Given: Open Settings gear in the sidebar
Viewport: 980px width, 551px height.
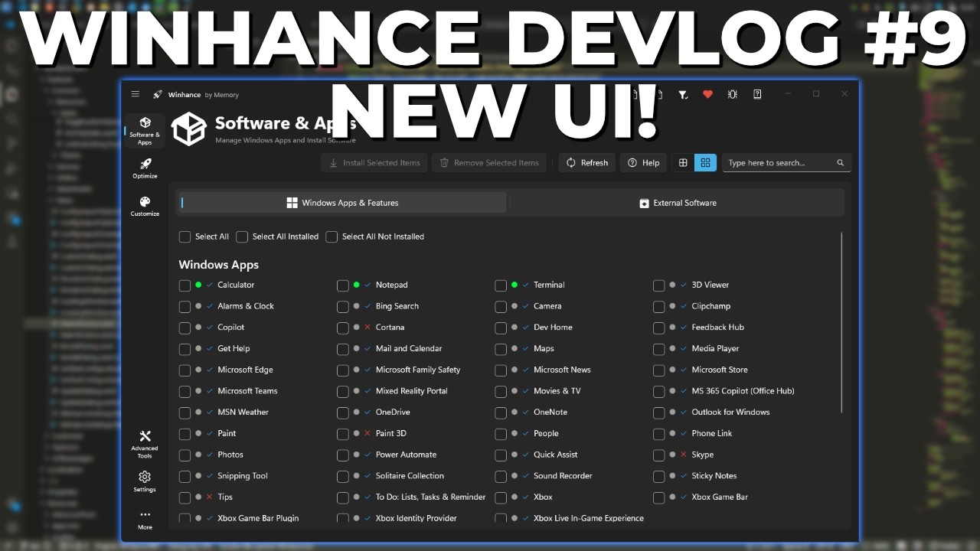Looking at the screenshot, I should 145,481.
